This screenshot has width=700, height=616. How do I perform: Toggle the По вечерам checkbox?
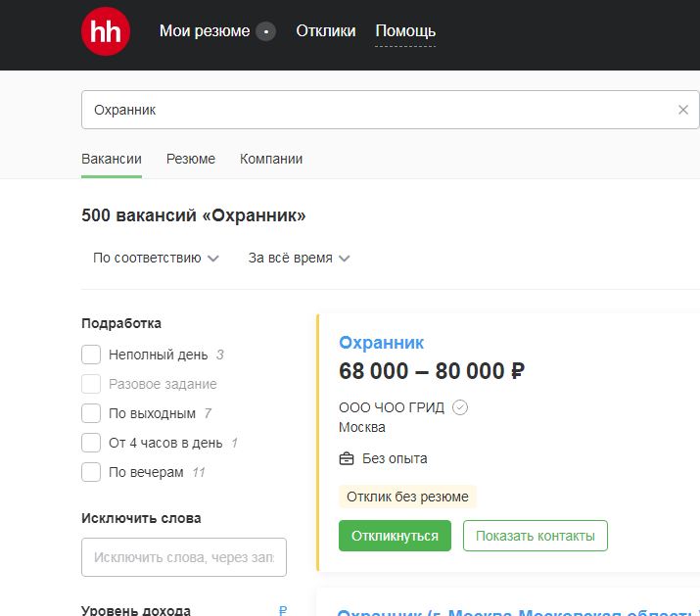91,472
